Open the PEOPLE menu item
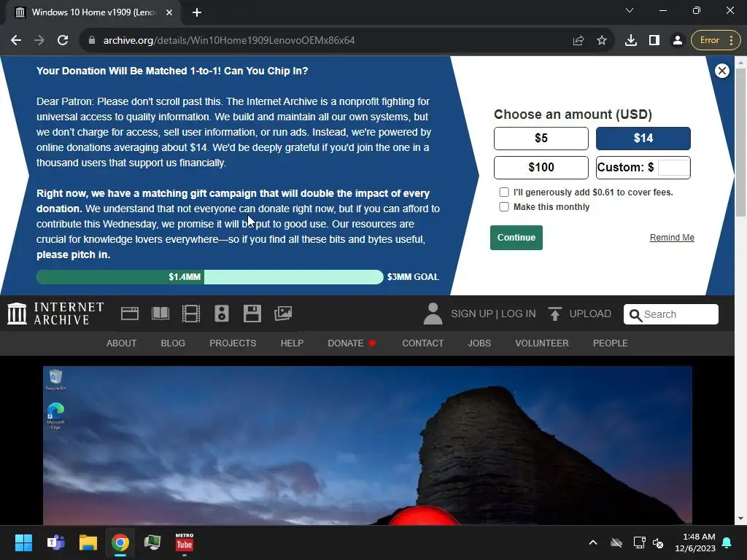 coord(611,343)
